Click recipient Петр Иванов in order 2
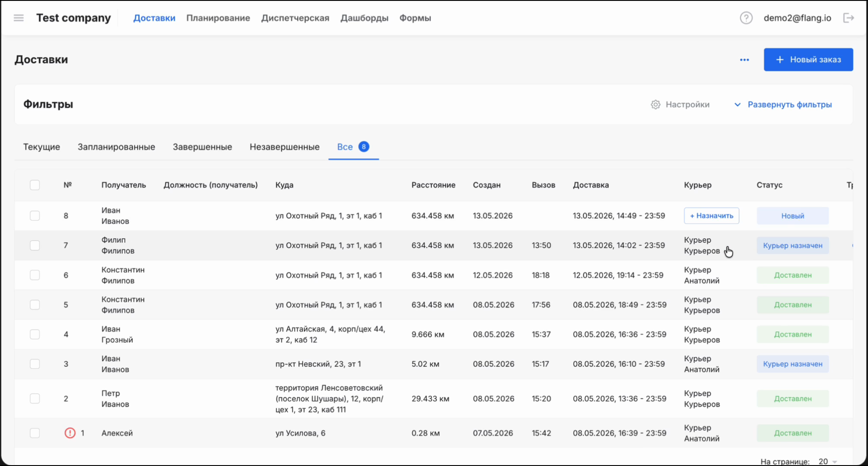868x466 pixels. 115,398
